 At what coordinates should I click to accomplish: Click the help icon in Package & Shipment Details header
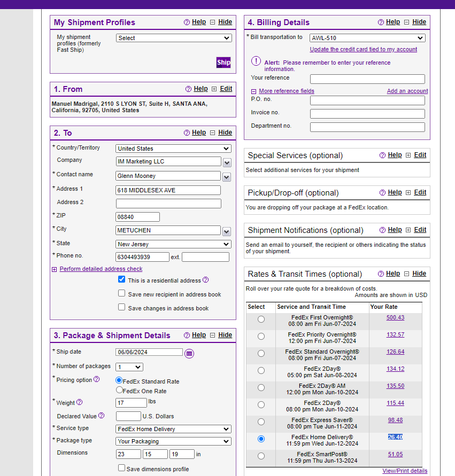(x=187, y=335)
